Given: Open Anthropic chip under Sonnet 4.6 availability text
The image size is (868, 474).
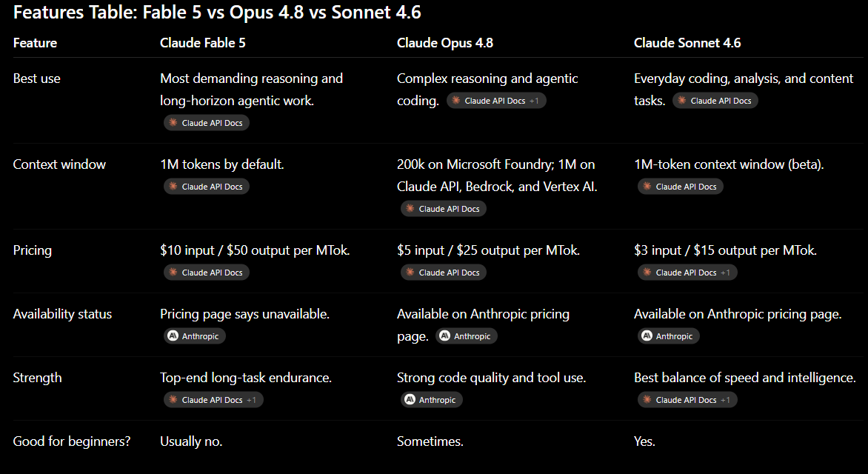Looking at the screenshot, I should 668,336.
